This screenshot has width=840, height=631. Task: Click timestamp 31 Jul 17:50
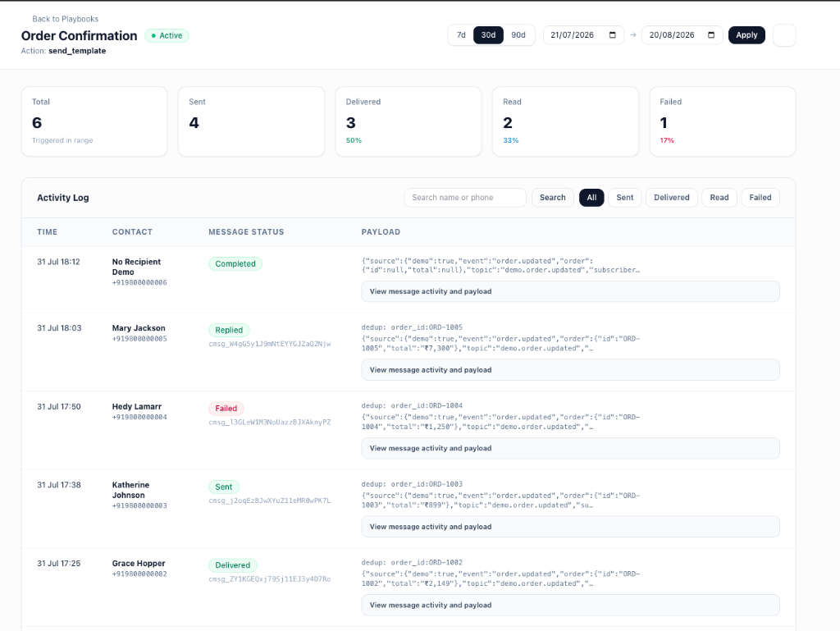59,406
